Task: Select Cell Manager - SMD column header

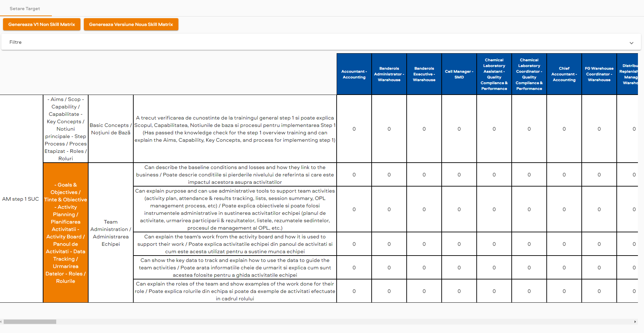Action: click(x=459, y=74)
